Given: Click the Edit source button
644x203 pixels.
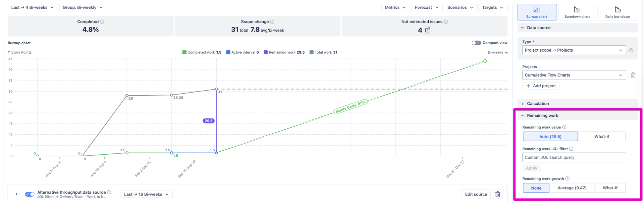Looking at the screenshot, I should tap(476, 194).
